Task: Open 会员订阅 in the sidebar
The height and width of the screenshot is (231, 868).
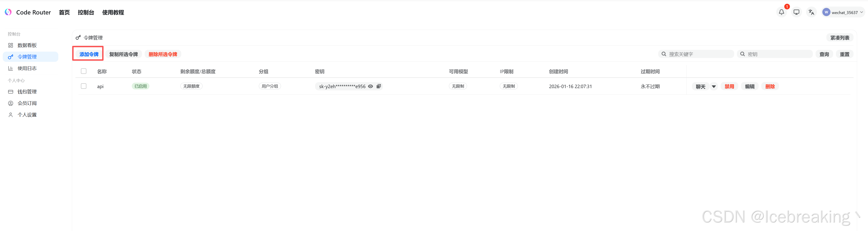Action: click(x=30, y=103)
